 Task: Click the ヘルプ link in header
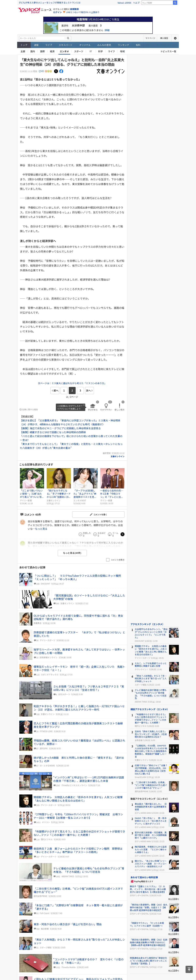(x=136, y=3)
